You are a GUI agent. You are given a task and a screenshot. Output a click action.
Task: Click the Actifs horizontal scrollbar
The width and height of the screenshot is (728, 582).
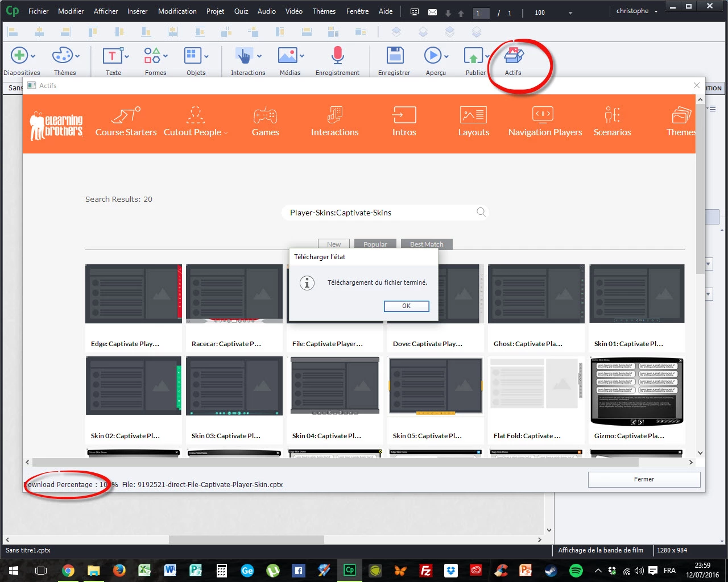(x=336, y=463)
